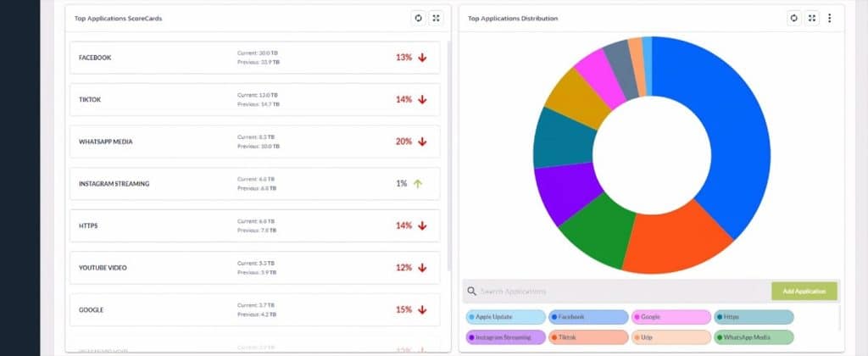Viewport: 868px width, 356px height.
Task: Click TikTok's 14% change value
Action: pyautogui.click(x=403, y=100)
